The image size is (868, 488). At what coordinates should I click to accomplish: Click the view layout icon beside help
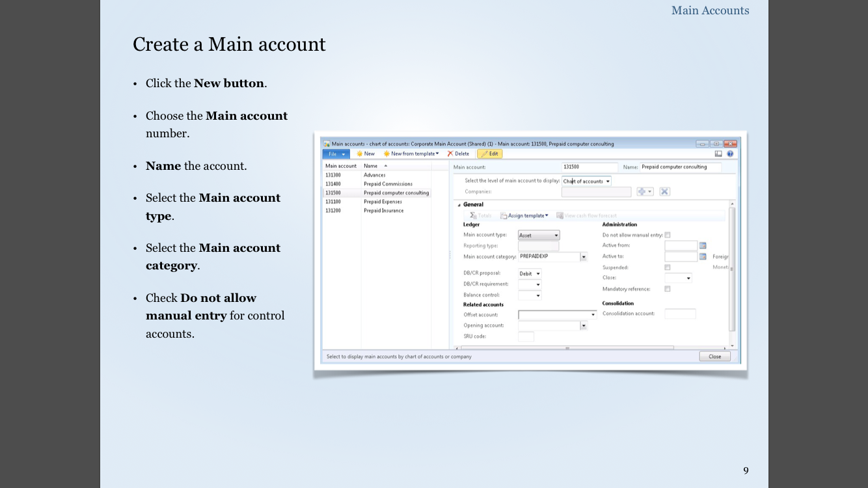click(718, 154)
